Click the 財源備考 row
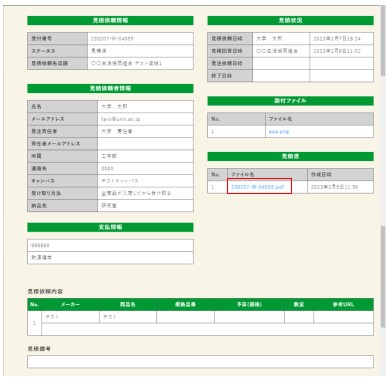This screenshot has height=379, width=389. point(110,258)
